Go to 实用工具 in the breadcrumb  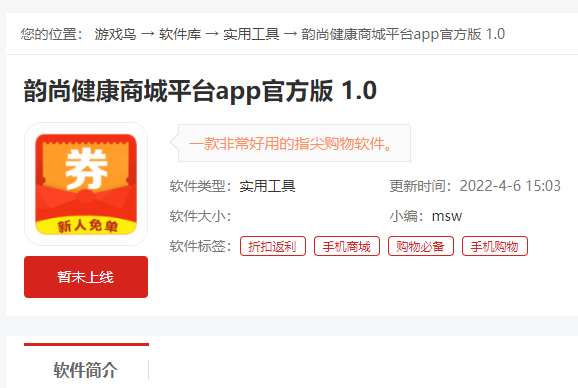tap(251, 34)
